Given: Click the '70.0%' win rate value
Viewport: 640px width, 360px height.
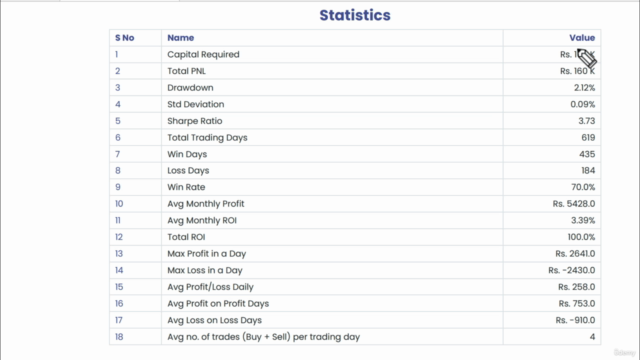Looking at the screenshot, I should click(x=583, y=187).
